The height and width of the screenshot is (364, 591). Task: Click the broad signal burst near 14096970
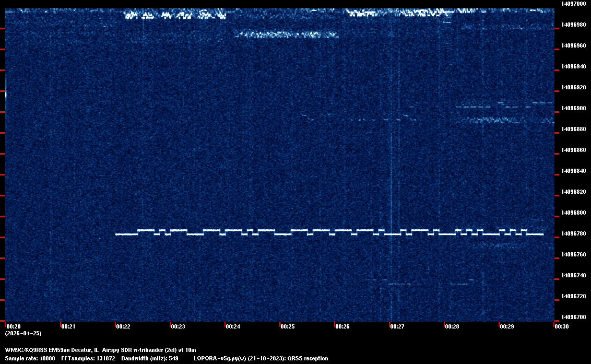point(286,34)
